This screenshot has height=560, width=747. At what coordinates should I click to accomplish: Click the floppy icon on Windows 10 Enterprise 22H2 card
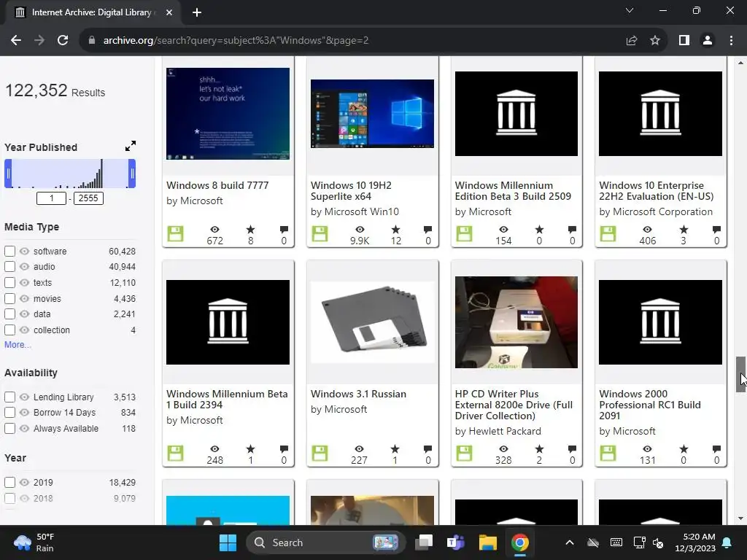tap(608, 234)
